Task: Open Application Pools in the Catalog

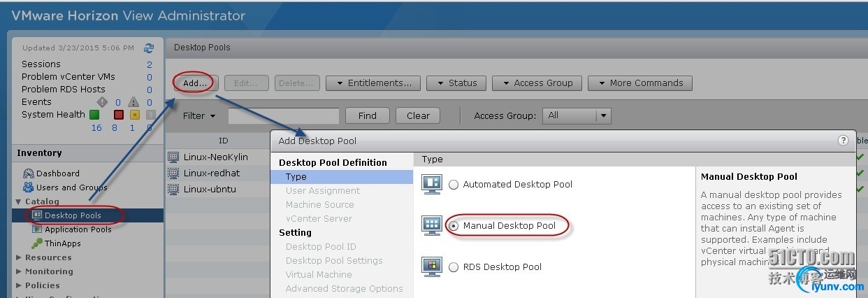Action: click(x=78, y=229)
